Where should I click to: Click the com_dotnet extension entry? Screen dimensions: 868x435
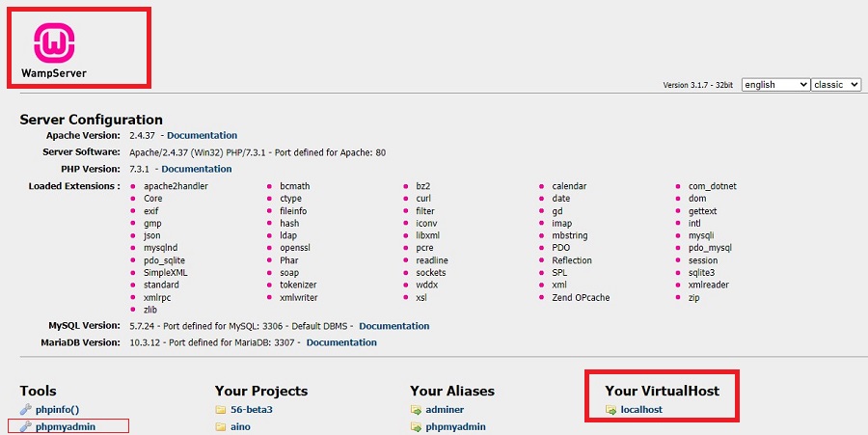click(x=713, y=186)
